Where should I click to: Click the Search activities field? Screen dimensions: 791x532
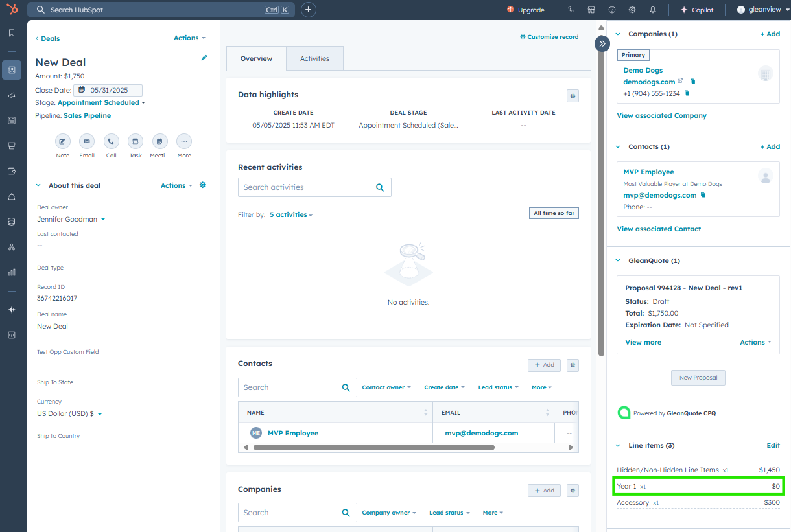tap(314, 187)
